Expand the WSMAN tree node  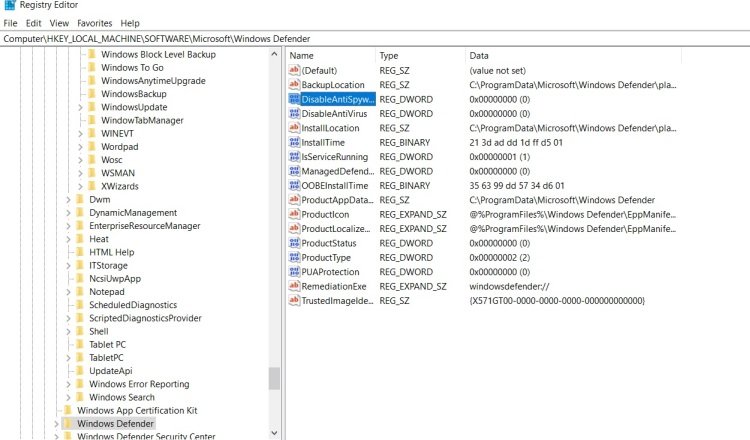coord(80,173)
